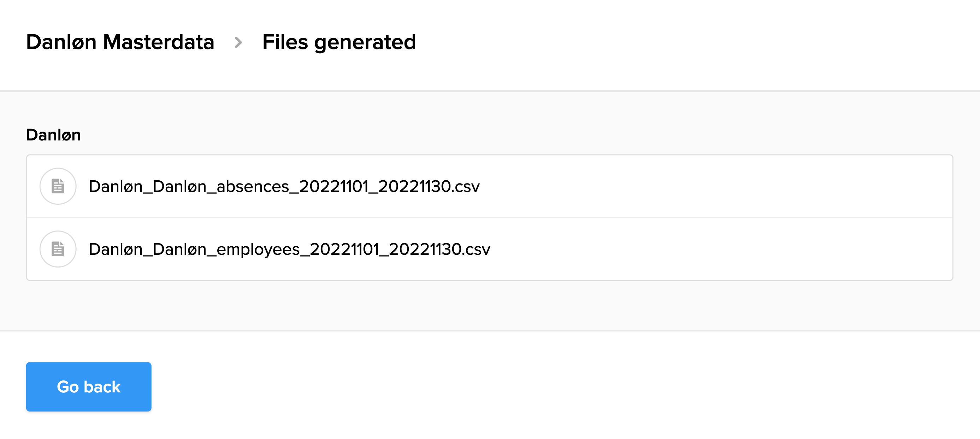The width and height of the screenshot is (980, 439).
Task: Click the Go back button
Action: 89,386
